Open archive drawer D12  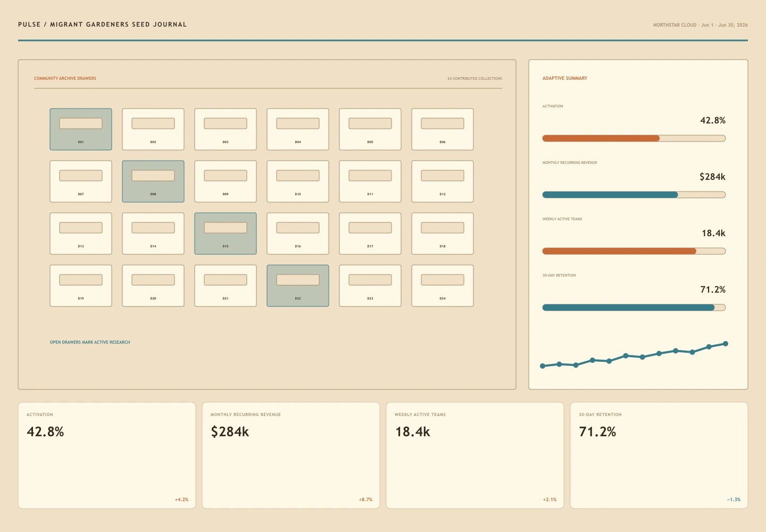443,181
